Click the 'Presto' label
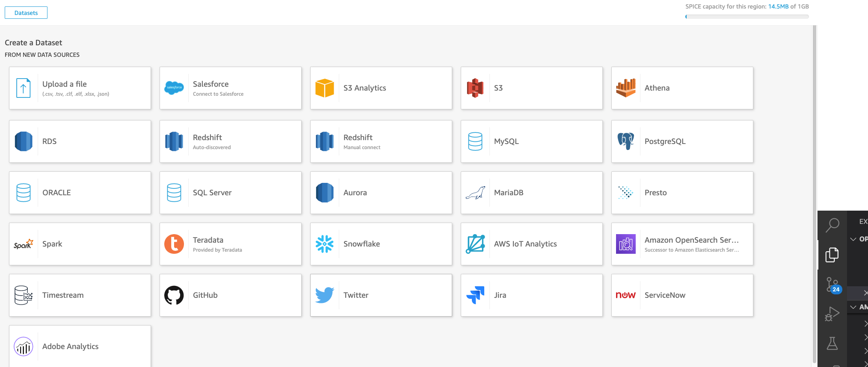The height and width of the screenshot is (367, 868). coord(655,193)
